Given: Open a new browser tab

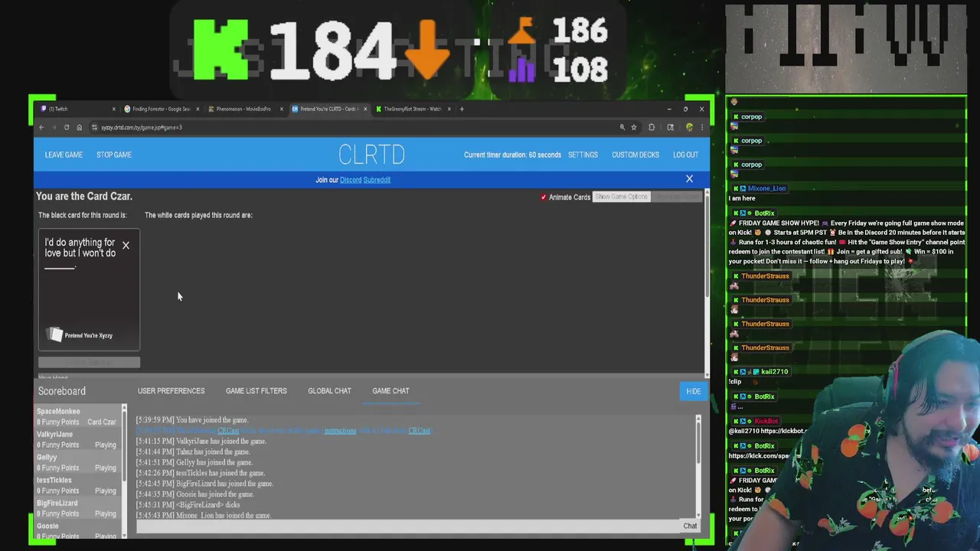Looking at the screenshot, I should click(x=462, y=109).
